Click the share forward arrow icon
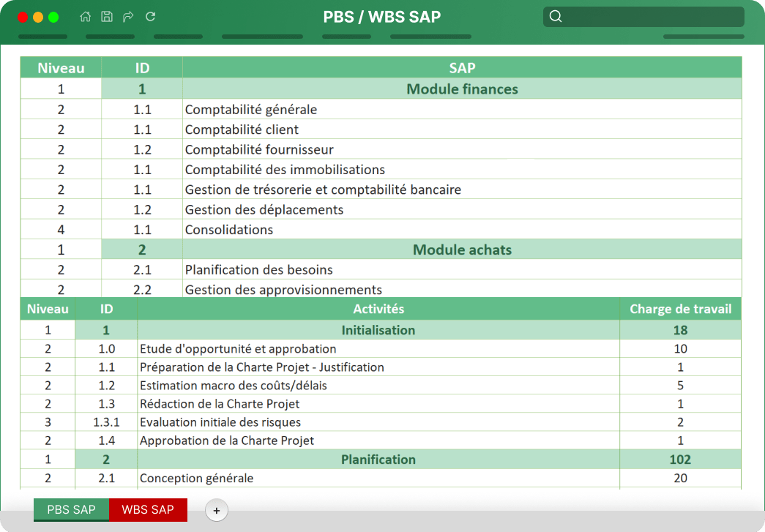Screen dimensions: 765x532 click(x=128, y=17)
